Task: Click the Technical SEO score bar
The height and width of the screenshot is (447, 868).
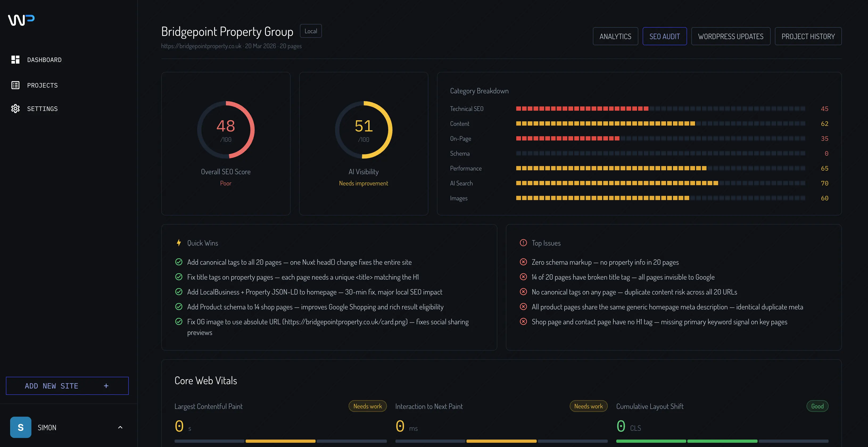Action: click(660, 109)
